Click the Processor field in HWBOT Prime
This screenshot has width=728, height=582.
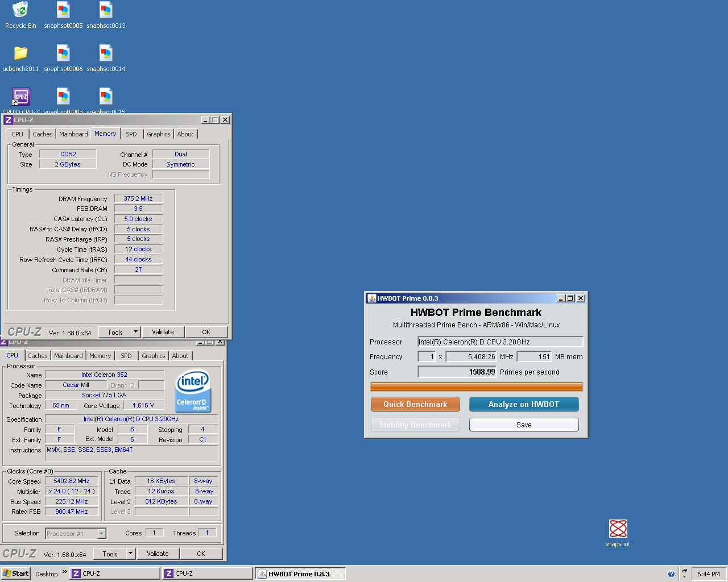(x=500, y=342)
